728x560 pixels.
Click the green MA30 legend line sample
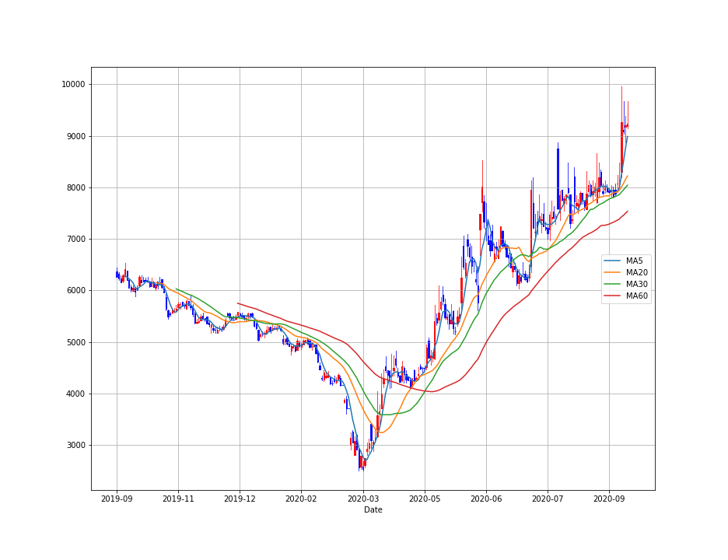point(613,284)
